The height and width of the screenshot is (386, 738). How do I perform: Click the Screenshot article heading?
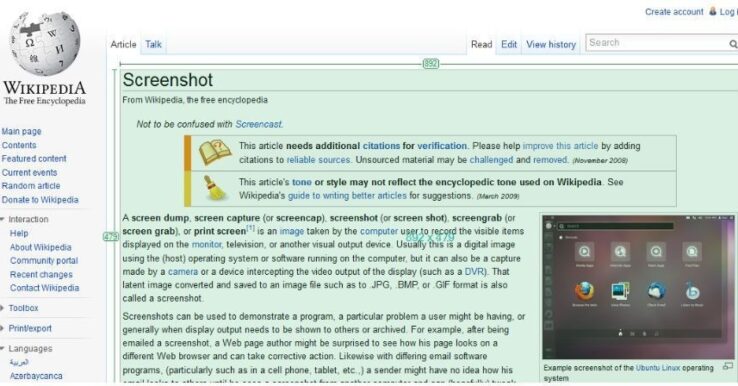168,80
